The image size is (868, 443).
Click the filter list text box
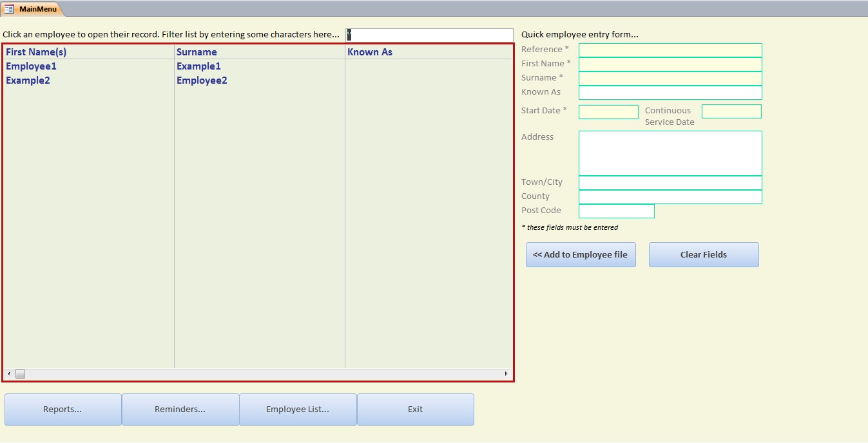click(430, 35)
